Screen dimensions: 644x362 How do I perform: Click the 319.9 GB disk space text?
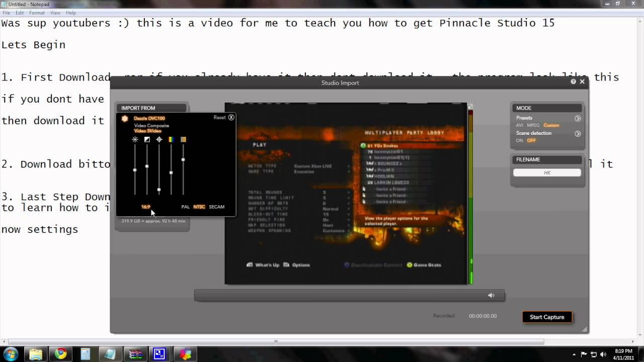(153, 221)
